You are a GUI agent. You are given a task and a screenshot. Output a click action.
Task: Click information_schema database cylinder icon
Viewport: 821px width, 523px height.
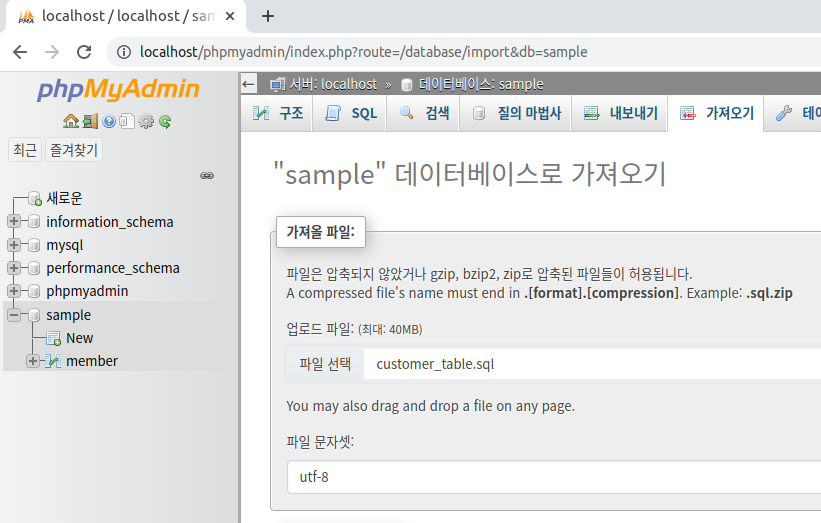34,221
